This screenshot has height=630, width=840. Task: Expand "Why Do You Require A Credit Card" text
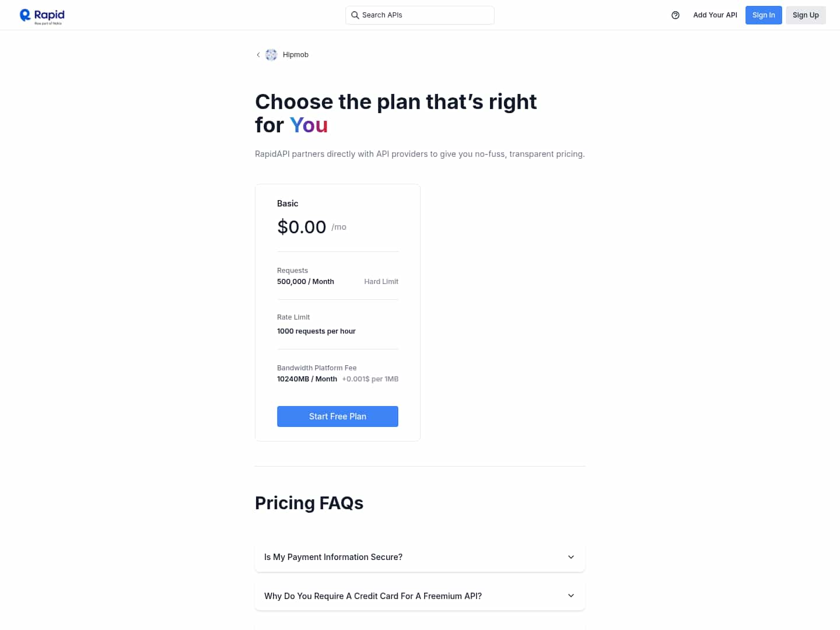click(x=373, y=596)
